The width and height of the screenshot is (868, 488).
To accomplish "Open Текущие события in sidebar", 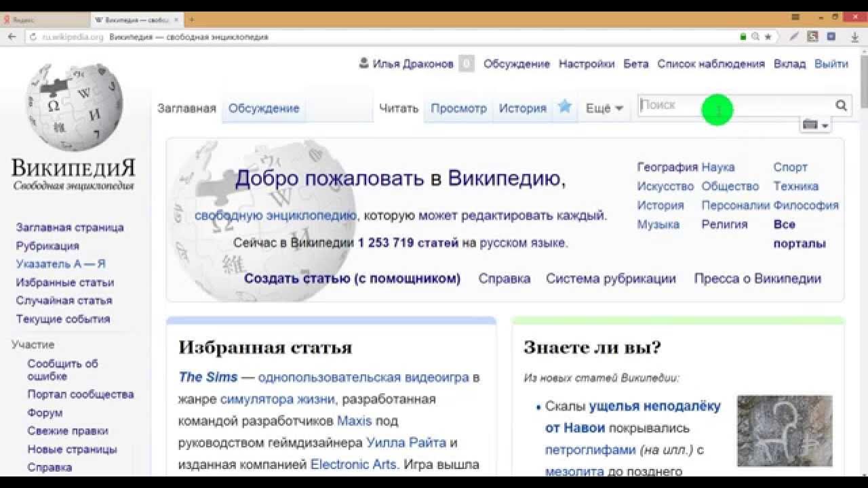I will pos(63,319).
